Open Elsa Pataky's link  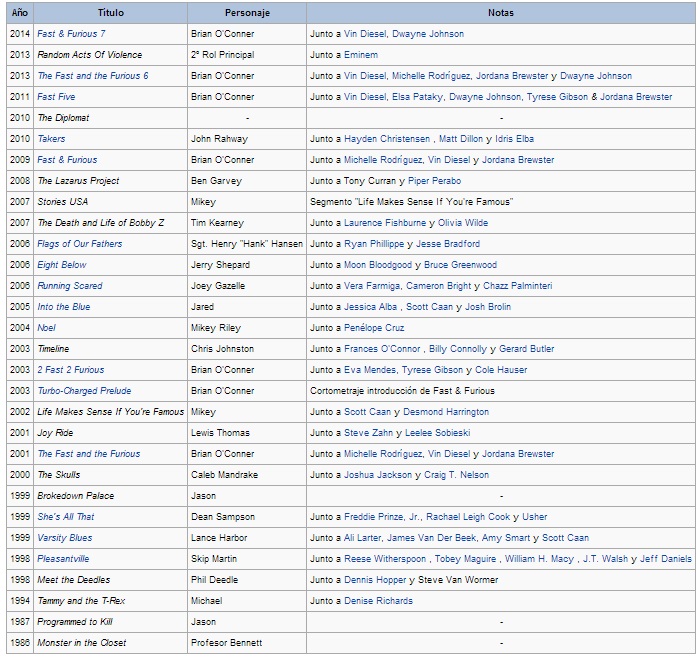coord(417,97)
